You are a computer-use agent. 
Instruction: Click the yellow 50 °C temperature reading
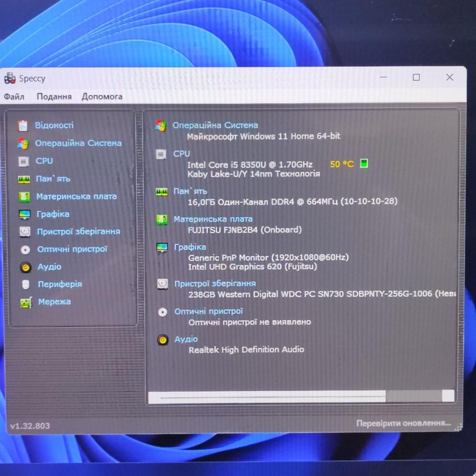(342, 164)
